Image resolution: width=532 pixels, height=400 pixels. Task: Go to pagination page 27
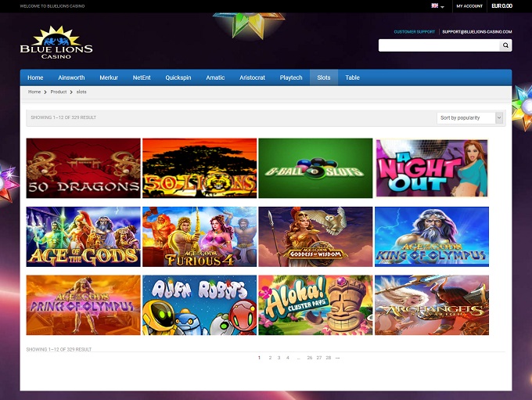[319, 358]
